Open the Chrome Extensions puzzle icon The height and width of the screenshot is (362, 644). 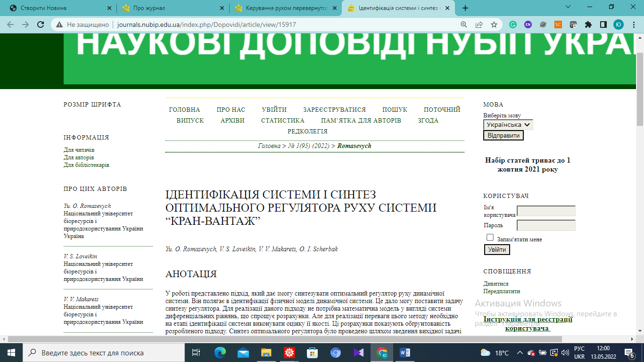pyautogui.click(x=588, y=25)
